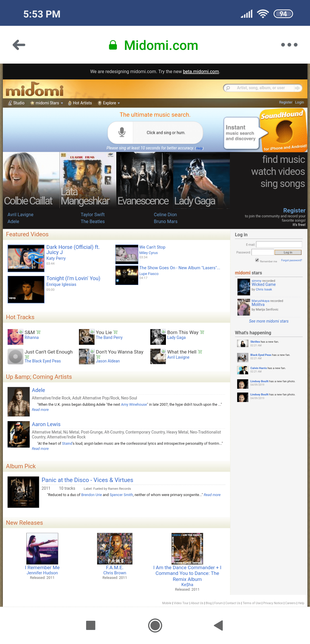Play the S&M track preview
310x644 pixels.
[21, 331]
